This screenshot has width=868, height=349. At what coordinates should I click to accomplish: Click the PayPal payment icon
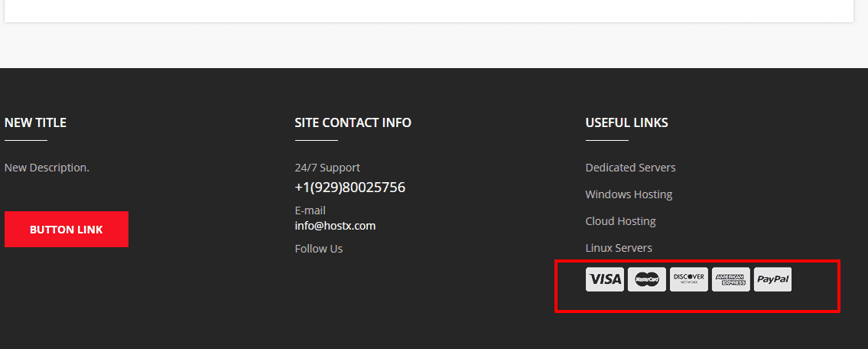pos(772,279)
